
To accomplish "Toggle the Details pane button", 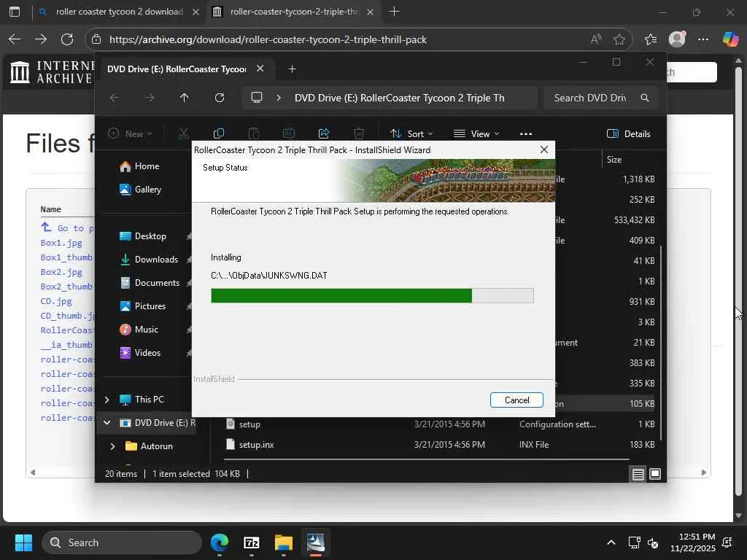I will [629, 134].
